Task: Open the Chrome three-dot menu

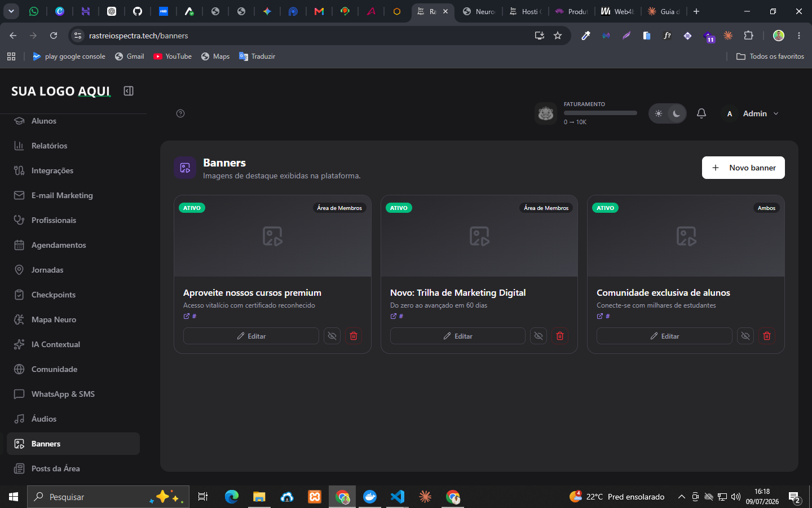Action: click(x=799, y=36)
